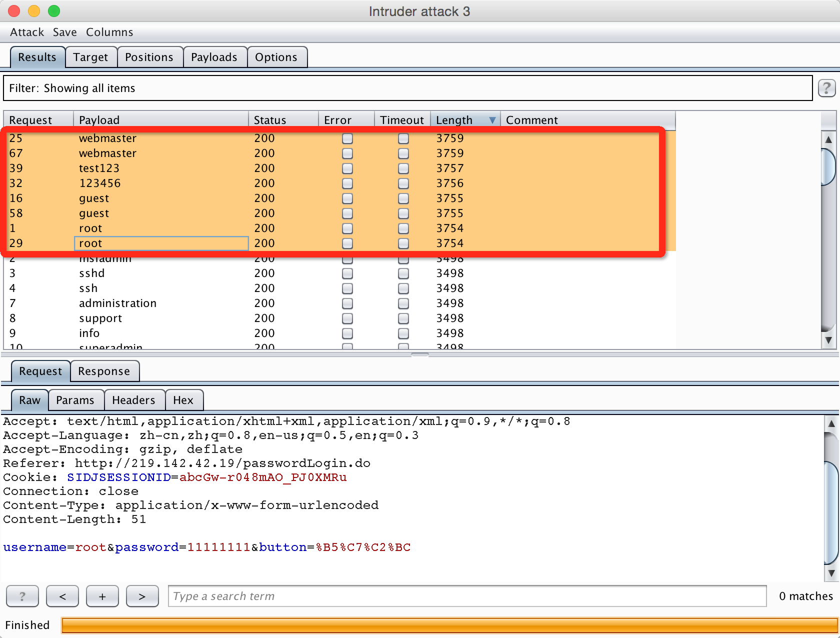Open the Request tab
The image size is (840, 638).
click(x=40, y=371)
